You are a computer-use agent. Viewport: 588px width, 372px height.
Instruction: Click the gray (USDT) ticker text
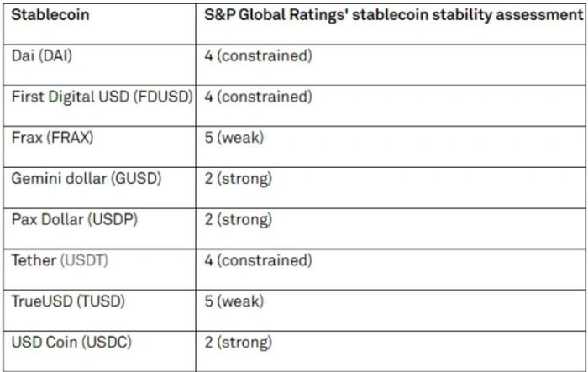pyautogui.click(x=84, y=261)
